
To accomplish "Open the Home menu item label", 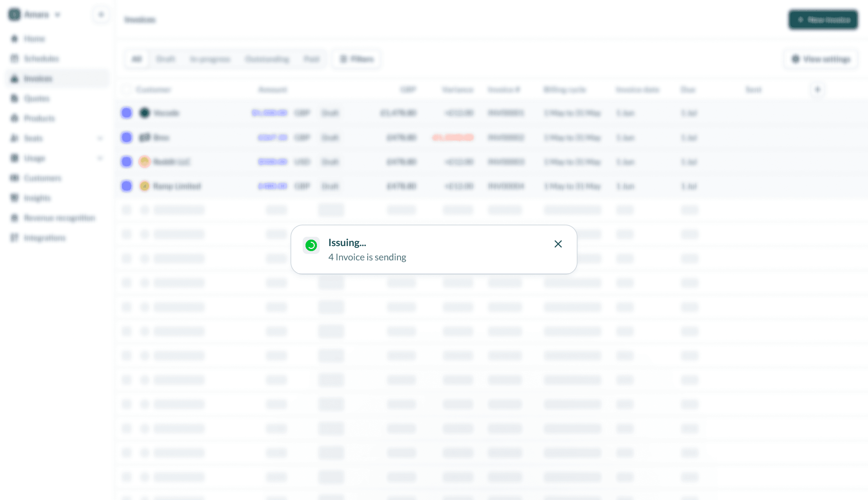I will (35, 39).
